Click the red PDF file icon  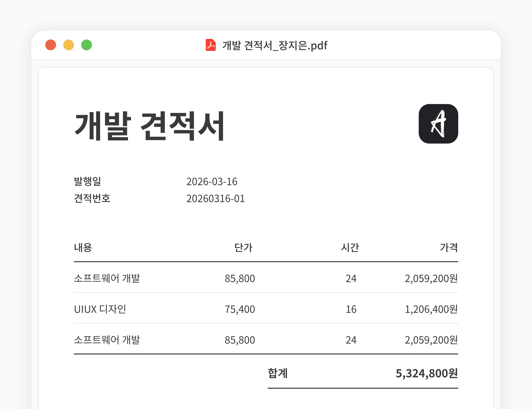pos(211,45)
